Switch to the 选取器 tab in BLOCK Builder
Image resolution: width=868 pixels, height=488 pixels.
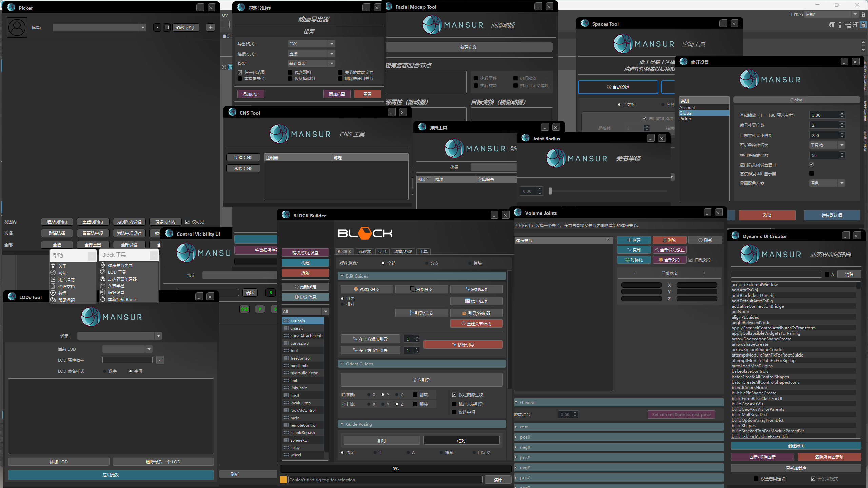[x=364, y=251]
